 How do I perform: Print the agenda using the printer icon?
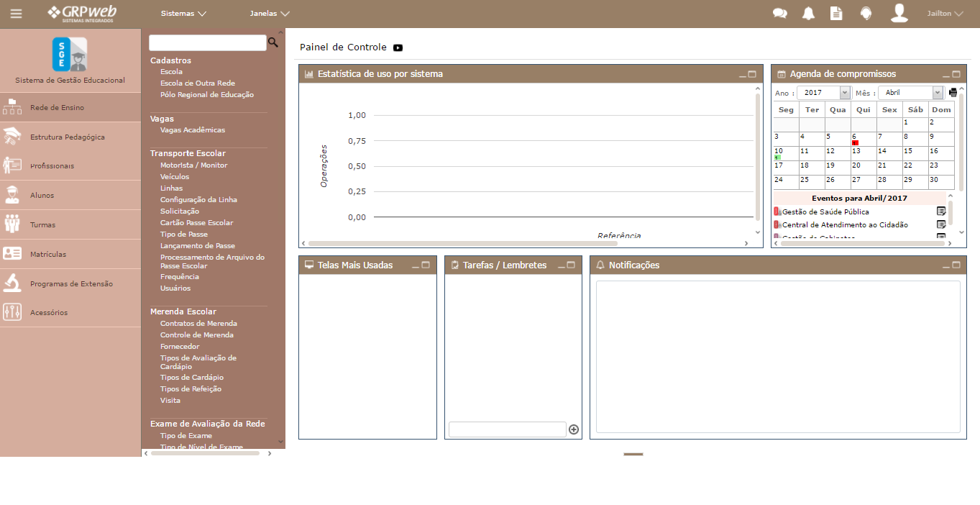[953, 93]
